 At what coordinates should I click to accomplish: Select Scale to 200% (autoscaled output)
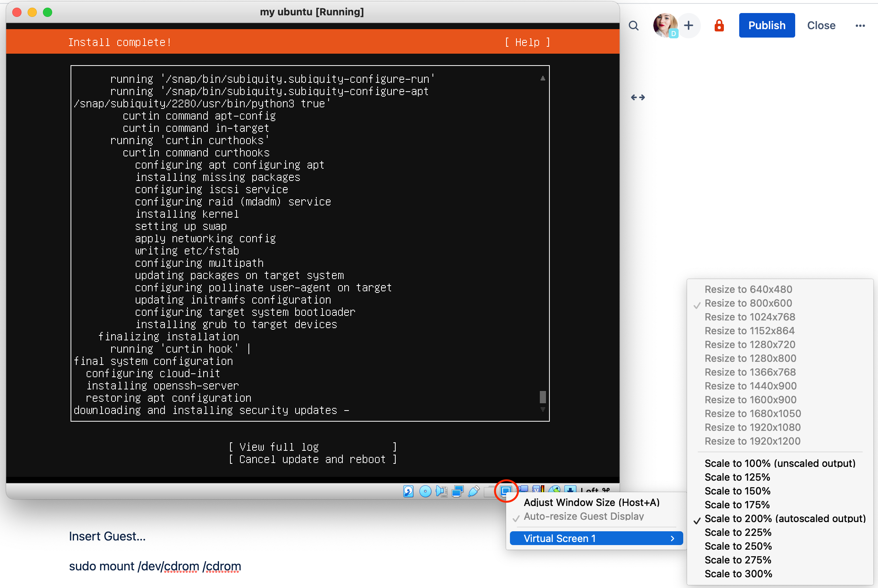(785, 519)
